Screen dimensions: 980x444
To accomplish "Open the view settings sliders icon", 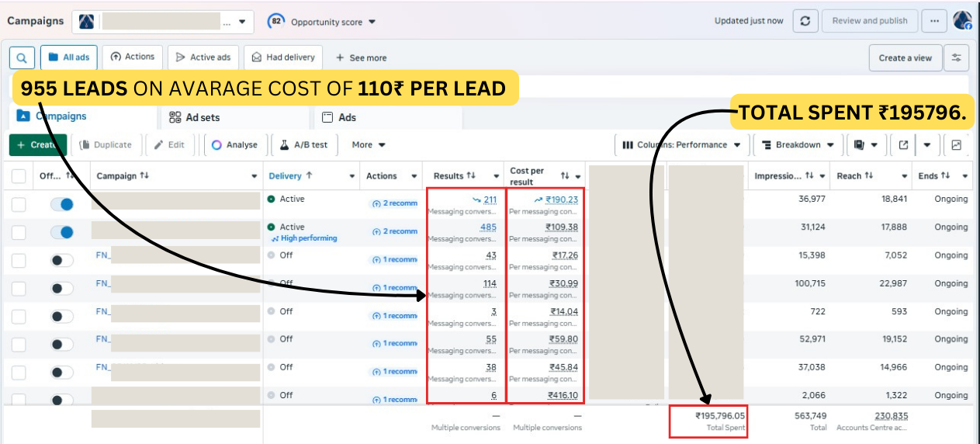I will pyautogui.click(x=958, y=57).
